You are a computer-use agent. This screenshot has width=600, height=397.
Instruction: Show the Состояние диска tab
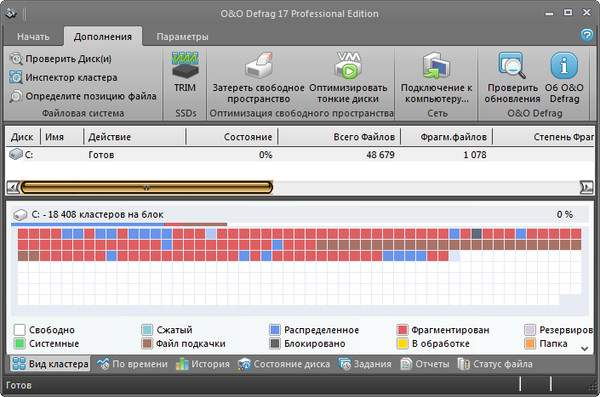pyautogui.click(x=284, y=364)
